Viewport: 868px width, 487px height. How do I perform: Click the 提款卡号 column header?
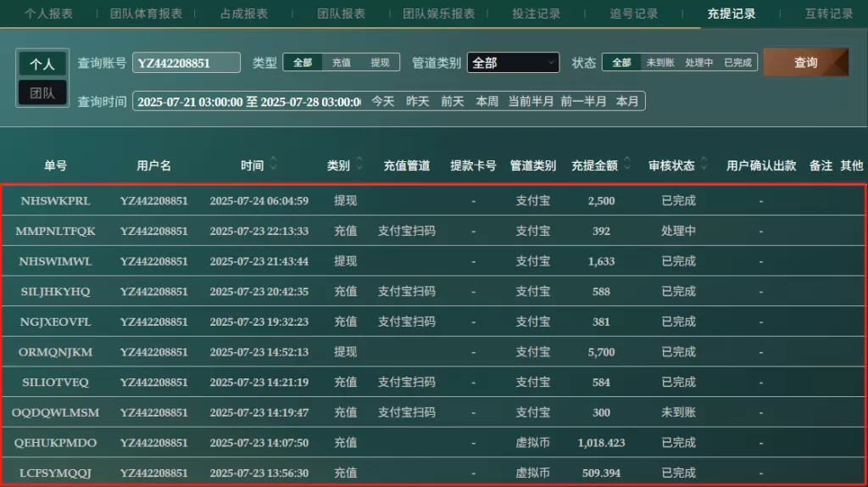473,165
